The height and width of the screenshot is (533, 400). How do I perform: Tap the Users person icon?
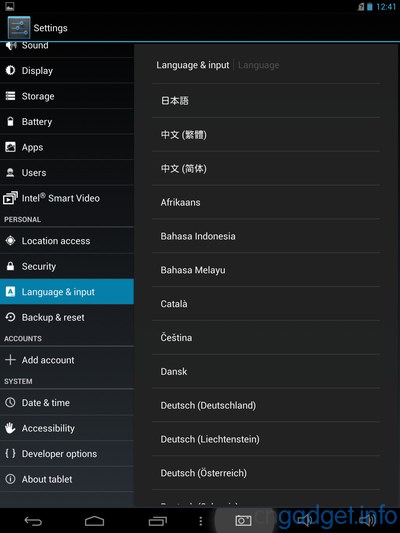[11, 172]
